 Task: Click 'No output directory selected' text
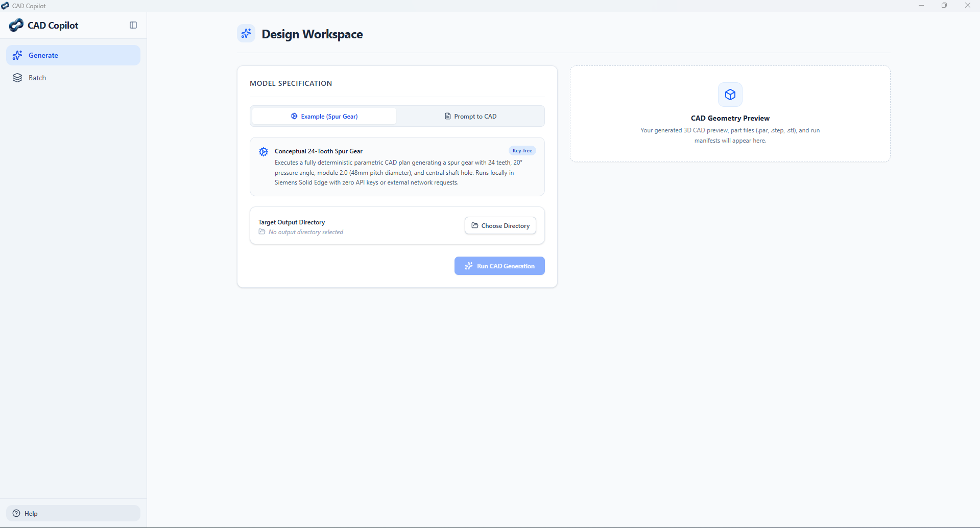(x=306, y=232)
